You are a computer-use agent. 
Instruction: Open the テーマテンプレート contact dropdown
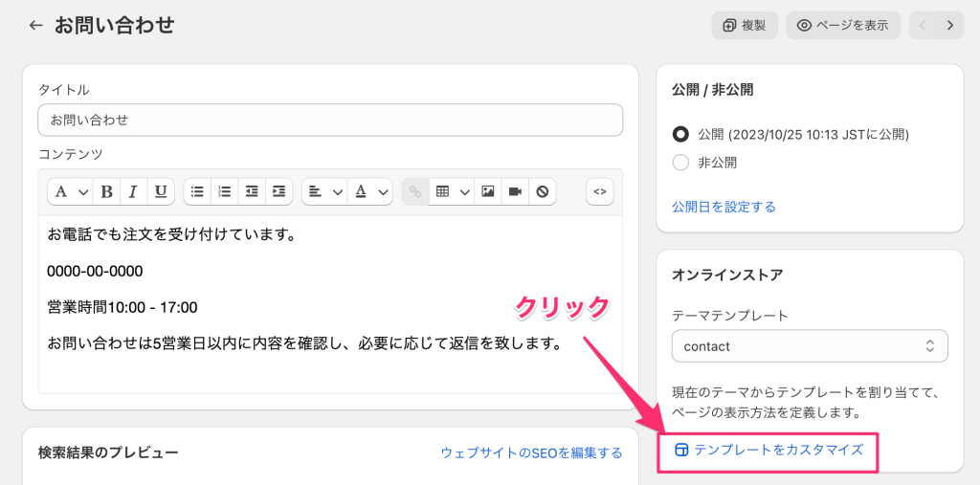(810, 346)
